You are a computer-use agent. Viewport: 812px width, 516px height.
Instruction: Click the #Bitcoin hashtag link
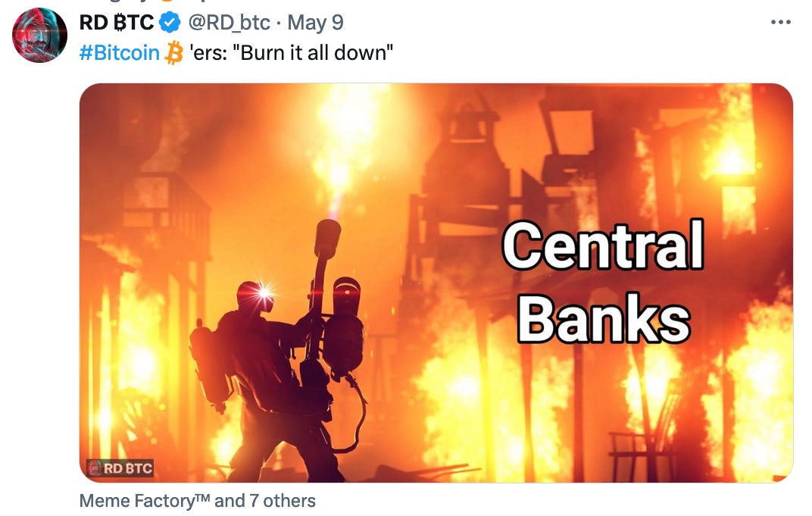point(119,53)
